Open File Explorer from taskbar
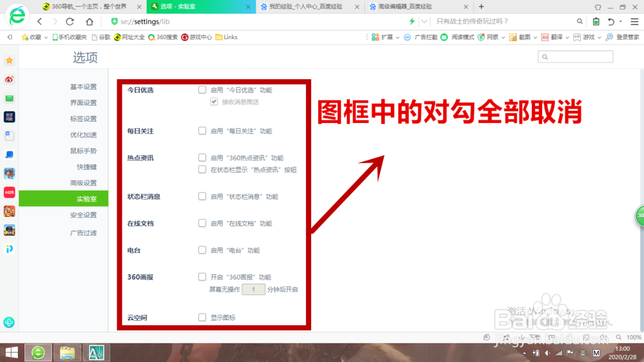 point(68,352)
